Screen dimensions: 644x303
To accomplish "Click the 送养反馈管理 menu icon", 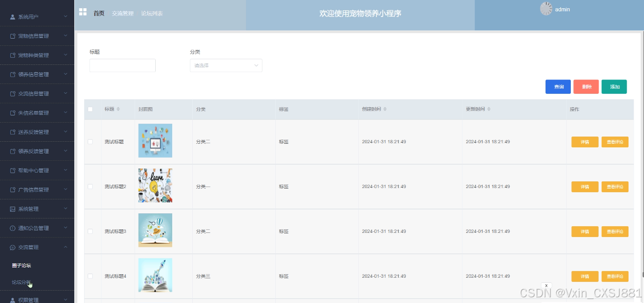I will point(13,132).
